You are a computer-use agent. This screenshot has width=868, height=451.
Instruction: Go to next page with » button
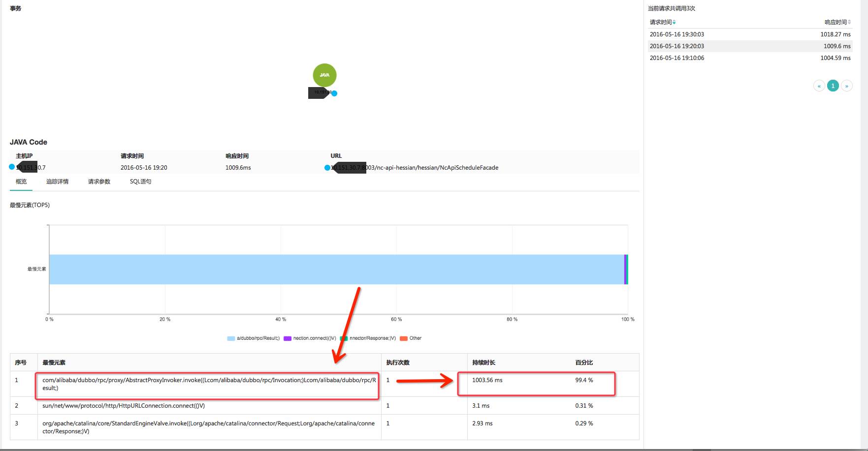(x=847, y=86)
